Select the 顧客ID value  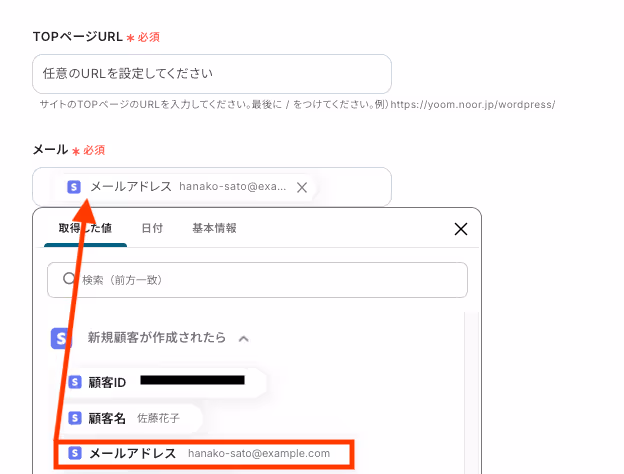(x=165, y=382)
